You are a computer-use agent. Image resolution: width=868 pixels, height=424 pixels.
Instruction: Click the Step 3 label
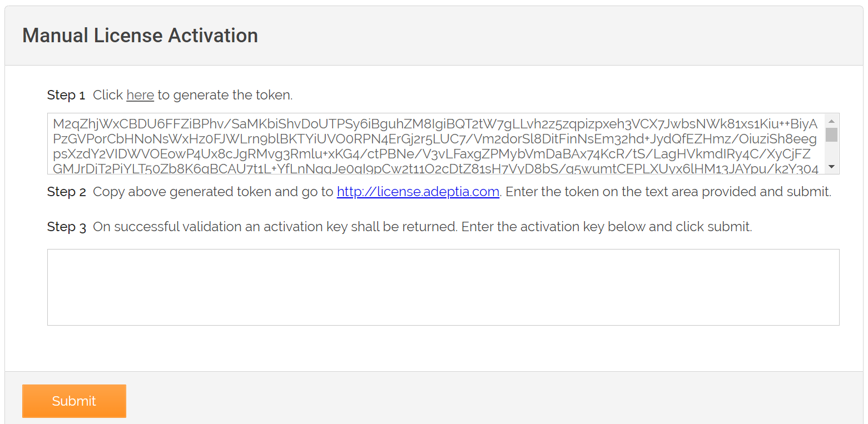click(x=67, y=227)
